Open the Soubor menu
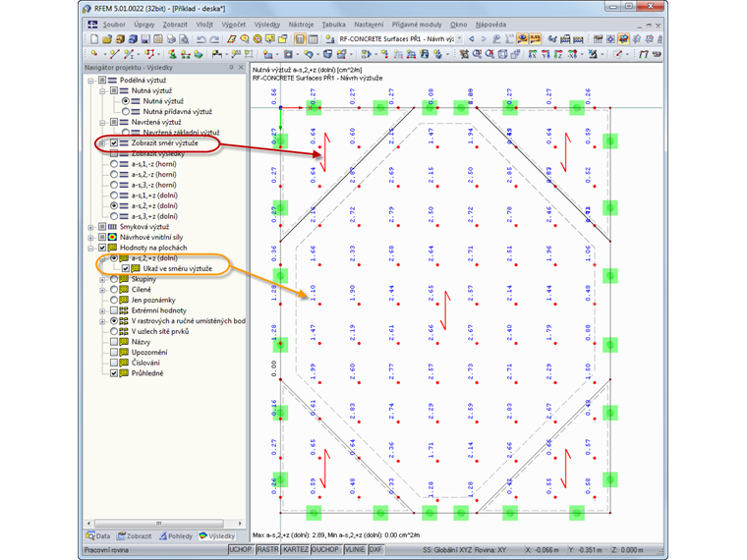The image size is (747, 560). [114, 25]
